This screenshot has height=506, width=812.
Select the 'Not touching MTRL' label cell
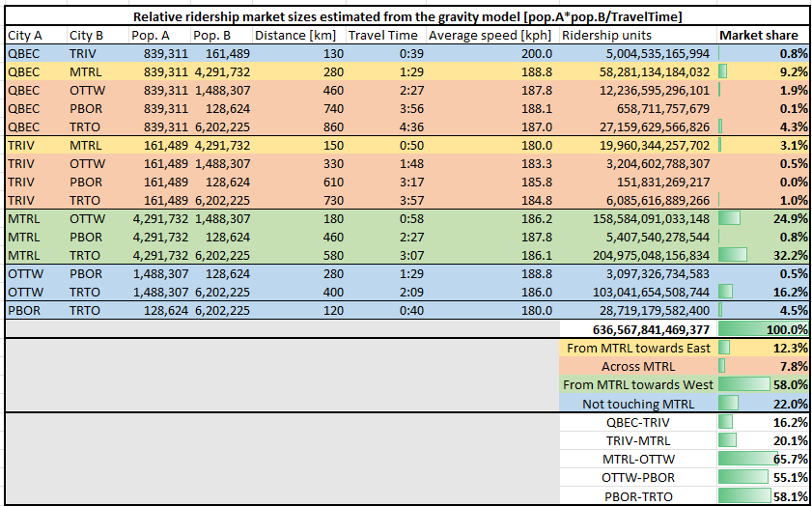pos(636,403)
